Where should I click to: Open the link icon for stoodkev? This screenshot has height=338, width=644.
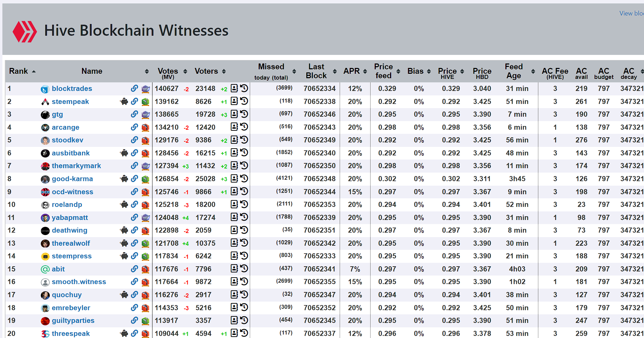coord(134,140)
